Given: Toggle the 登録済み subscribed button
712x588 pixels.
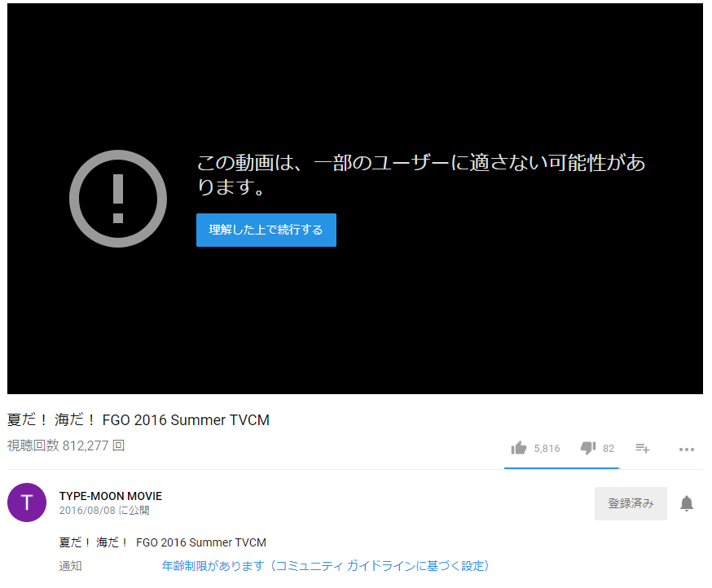Looking at the screenshot, I should pyautogui.click(x=631, y=503).
